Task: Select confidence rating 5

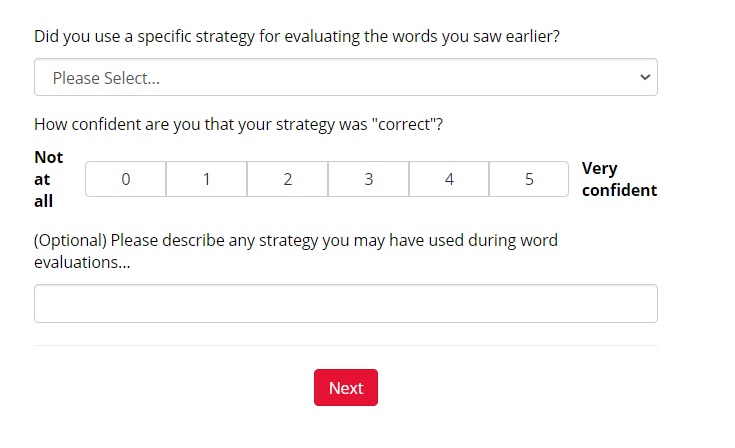Action: 529,180
